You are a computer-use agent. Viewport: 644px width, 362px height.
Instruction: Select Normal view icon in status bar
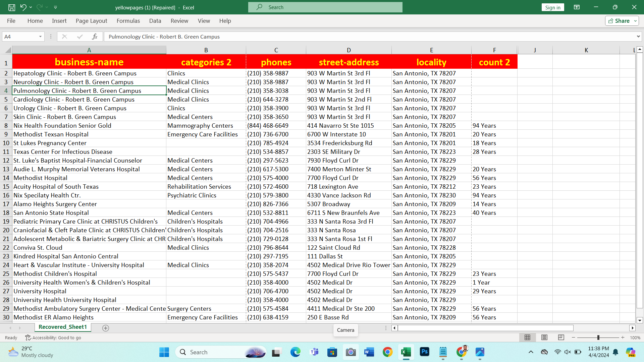tap(527, 338)
